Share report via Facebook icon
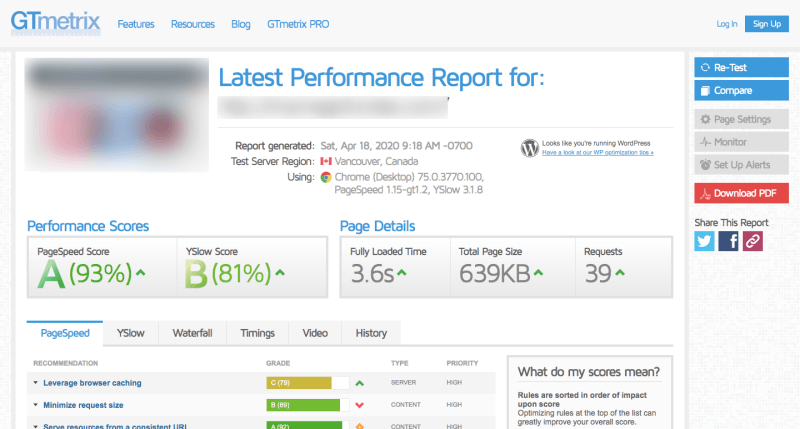800x429 pixels. click(728, 241)
